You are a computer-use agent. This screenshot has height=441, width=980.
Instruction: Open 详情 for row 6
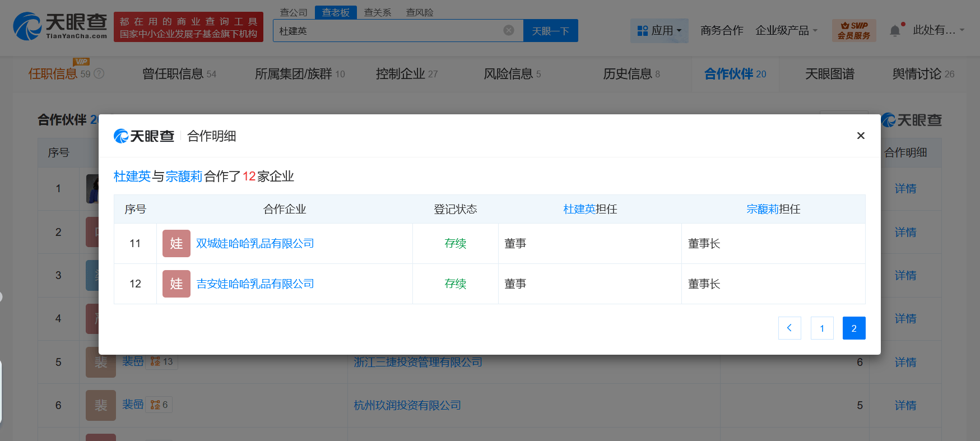pyautogui.click(x=905, y=405)
